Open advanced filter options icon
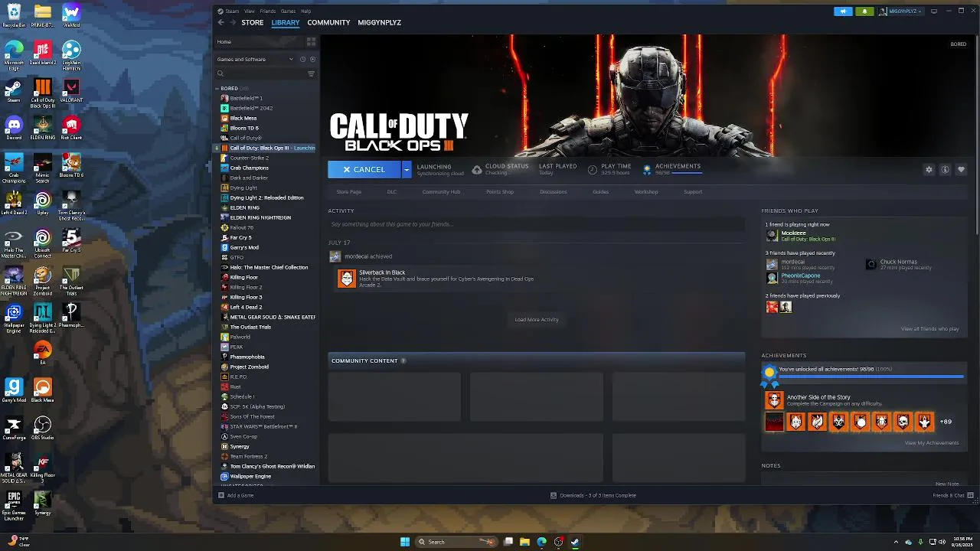Screen dimensions: 980x551 (311, 74)
